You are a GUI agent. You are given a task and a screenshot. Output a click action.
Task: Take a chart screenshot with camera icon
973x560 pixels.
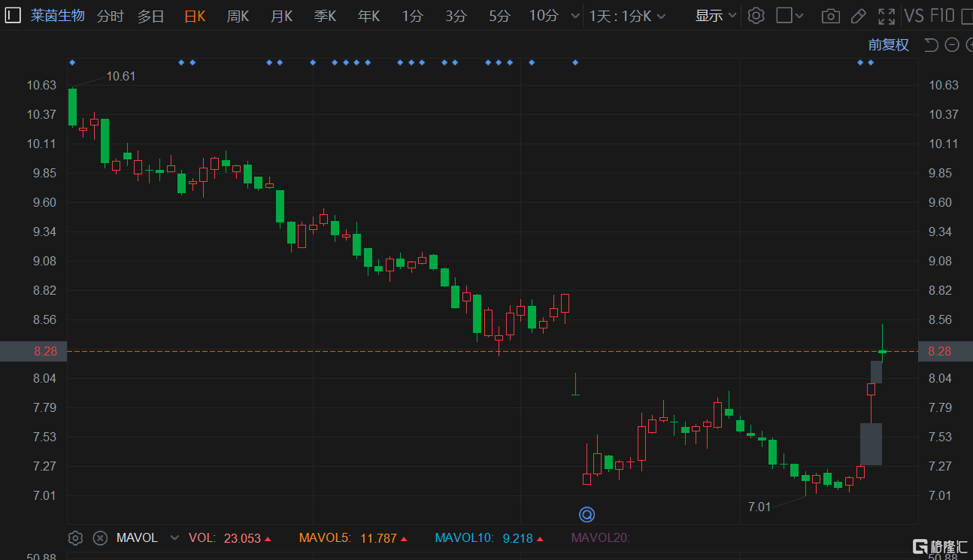pos(830,16)
